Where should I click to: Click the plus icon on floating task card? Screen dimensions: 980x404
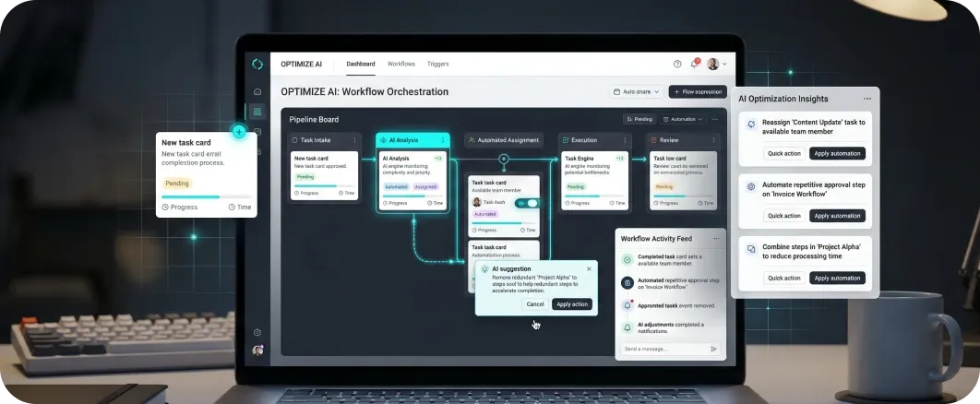click(x=239, y=132)
